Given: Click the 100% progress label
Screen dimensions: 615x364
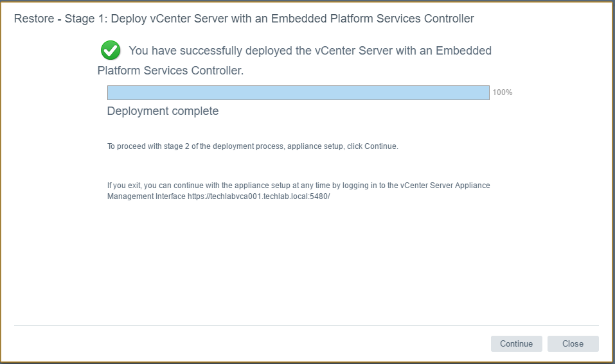Looking at the screenshot, I should pos(503,92).
